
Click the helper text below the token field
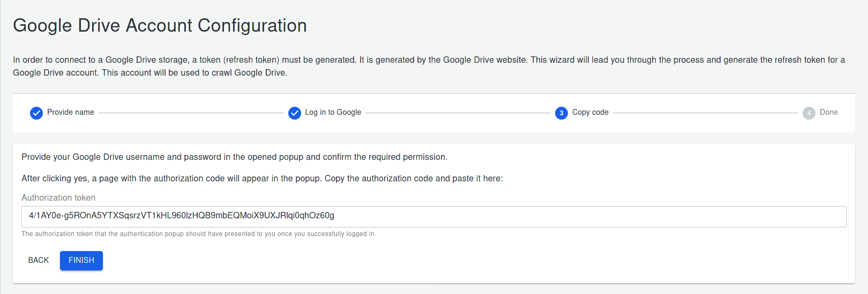(x=199, y=234)
